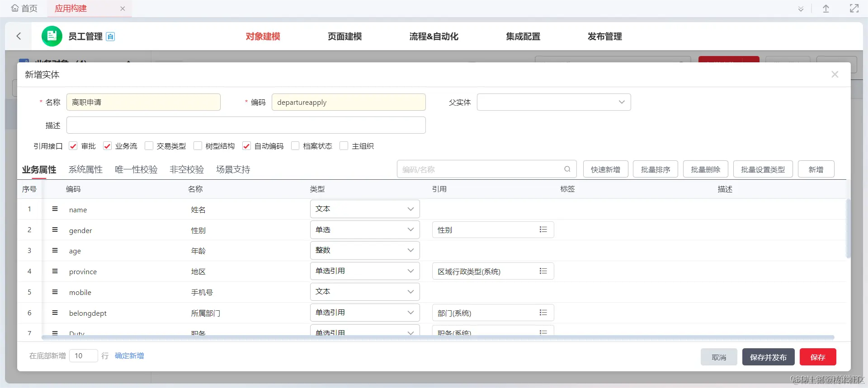Viewport: 868px width, 388px height.
Task: Click the 批量排序 button
Action: [x=656, y=169]
